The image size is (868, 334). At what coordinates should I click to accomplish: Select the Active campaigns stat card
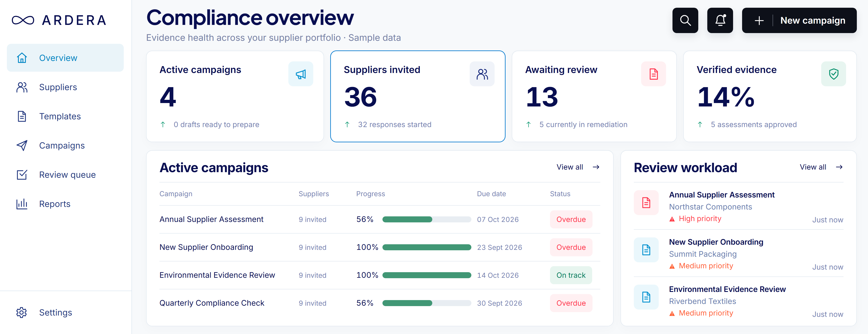[x=235, y=96]
